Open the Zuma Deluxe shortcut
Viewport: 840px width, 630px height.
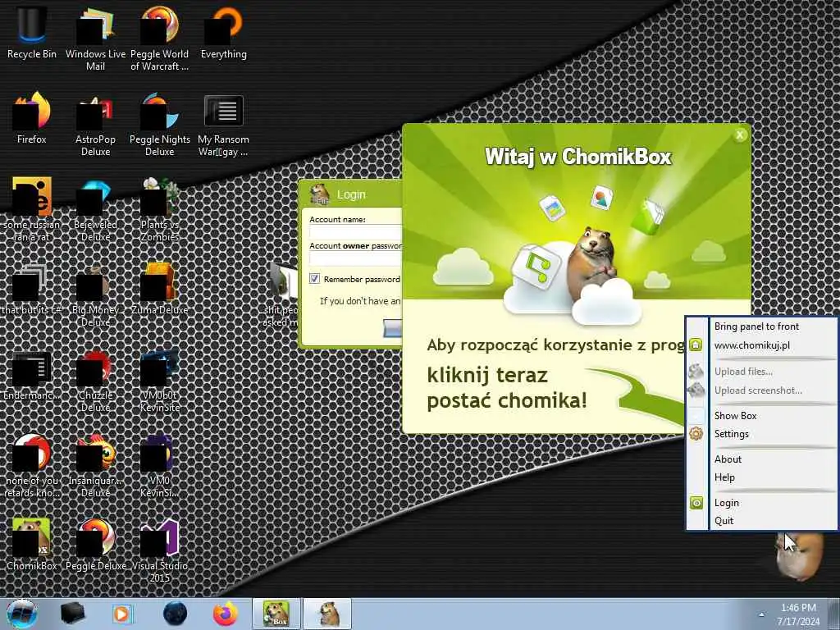pyautogui.click(x=160, y=290)
